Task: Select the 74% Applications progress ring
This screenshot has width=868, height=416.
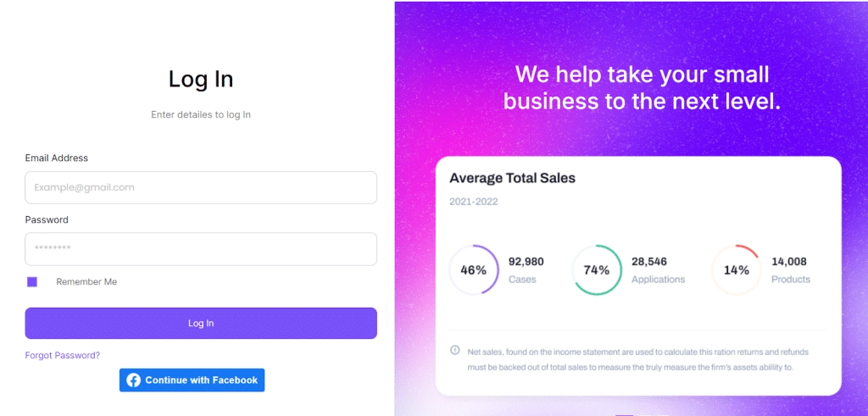Action: (597, 270)
